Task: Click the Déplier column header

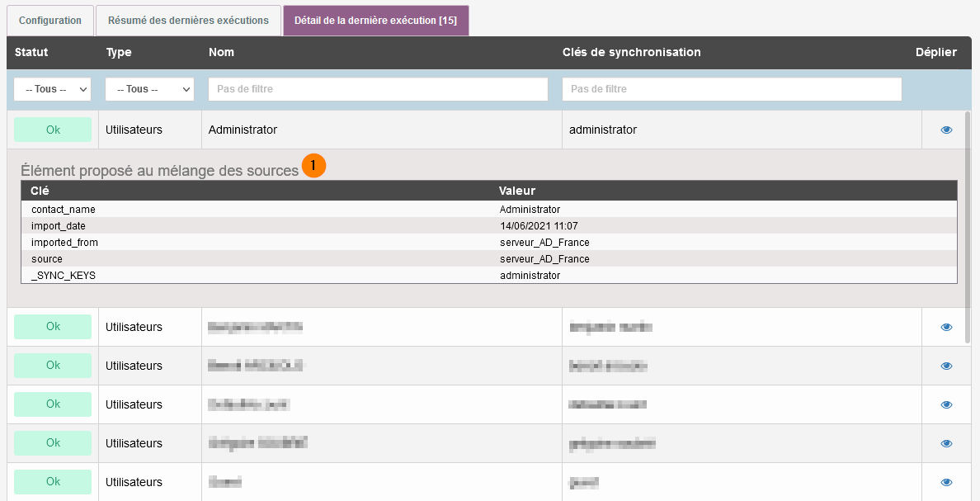Action: tap(935, 52)
